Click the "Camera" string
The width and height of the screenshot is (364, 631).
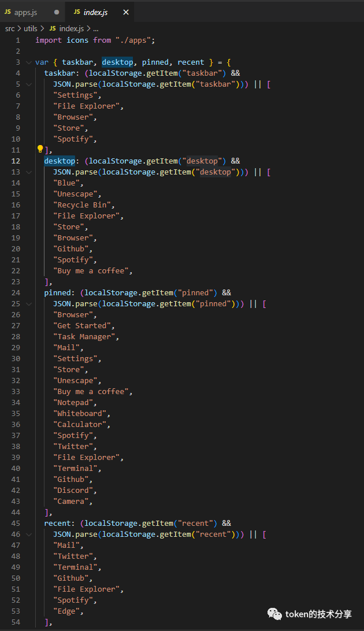(x=71, y=502)
